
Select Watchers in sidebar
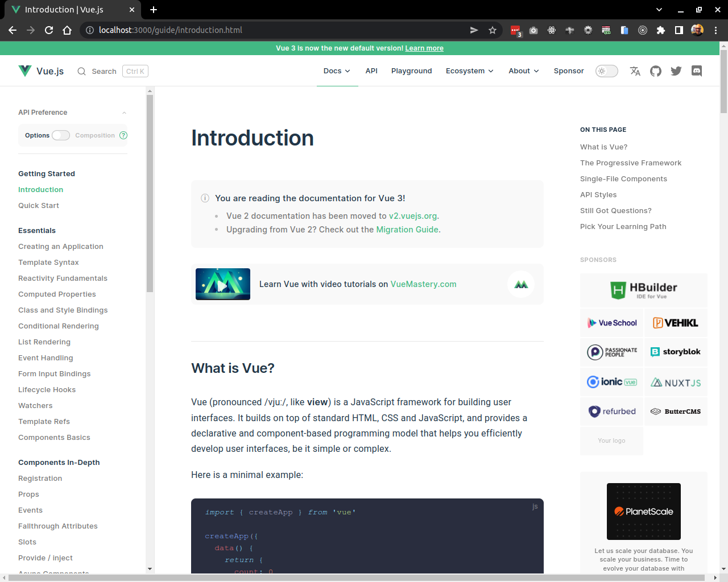35,406
